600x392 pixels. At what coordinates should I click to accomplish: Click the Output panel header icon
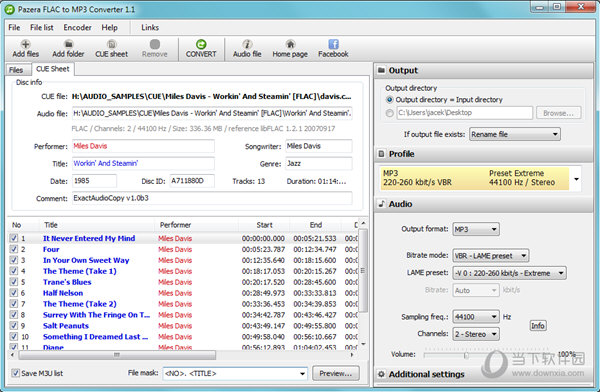tap(381, 70)
